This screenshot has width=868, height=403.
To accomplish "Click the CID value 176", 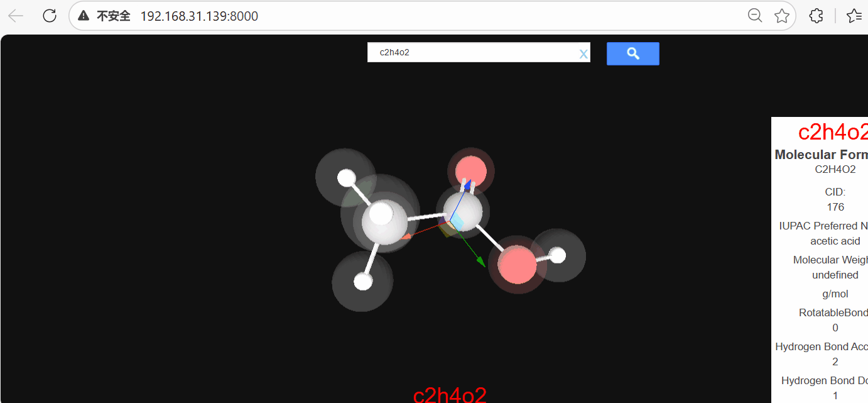I will point(835,207).
